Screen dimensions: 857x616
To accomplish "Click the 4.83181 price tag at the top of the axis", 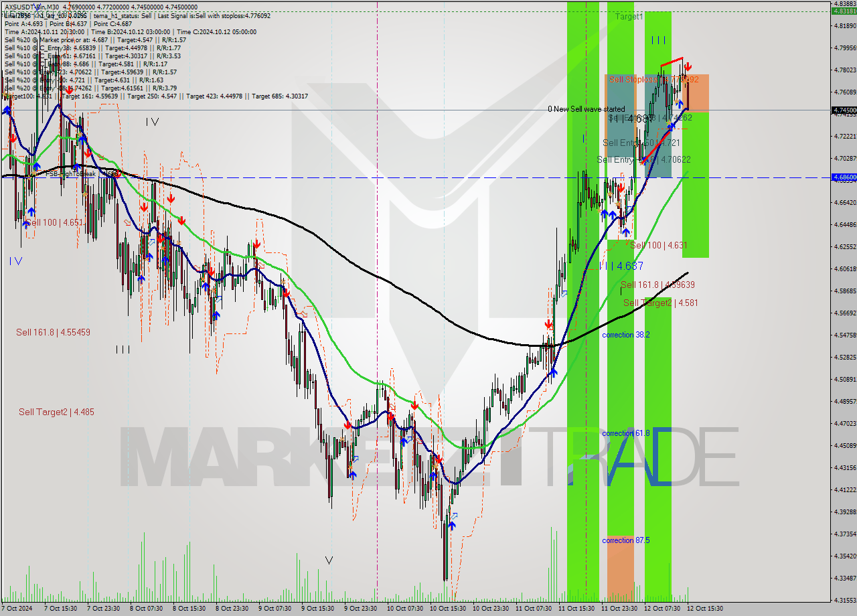I will [844, 11].
